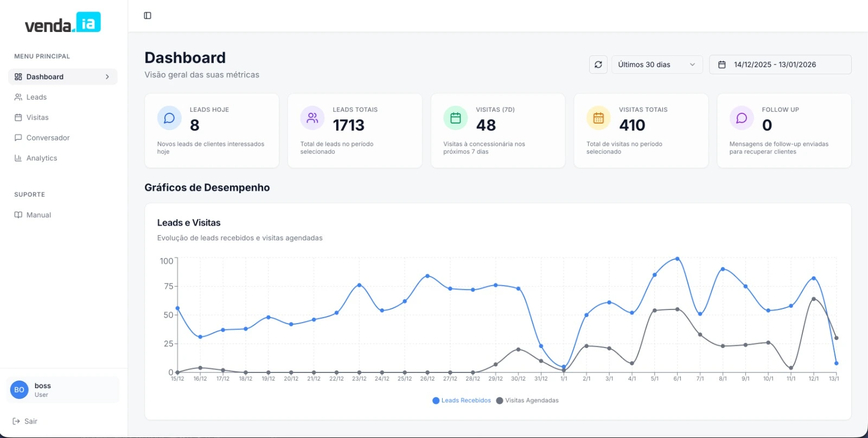Open the Últimos 30 dias dropdown
This screenshot has width=868, height=438.
pos(657,65)
